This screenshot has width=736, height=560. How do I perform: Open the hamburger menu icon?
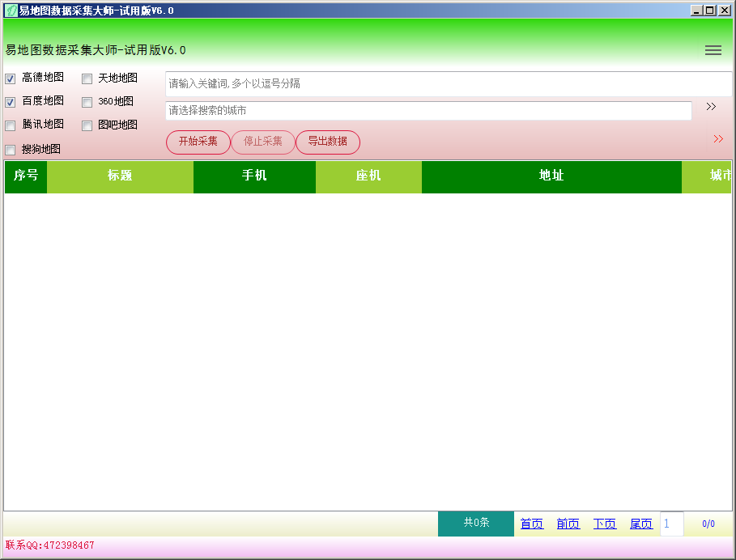coord(713,50)
